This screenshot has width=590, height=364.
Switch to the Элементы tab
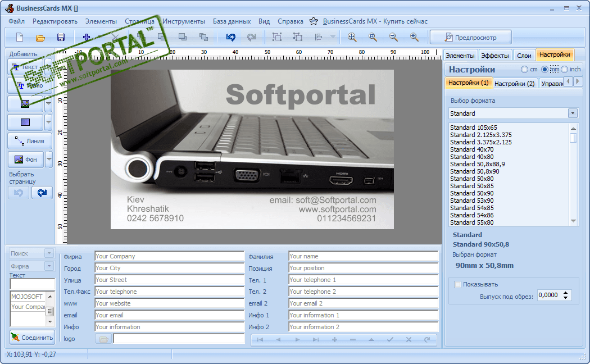pyautogui.click(x=460, y=56)
